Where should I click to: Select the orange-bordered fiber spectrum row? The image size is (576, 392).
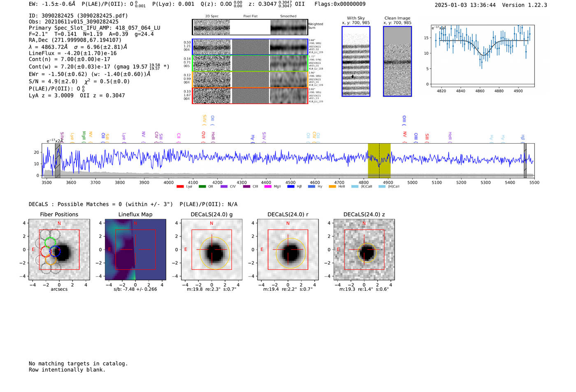(x=250, y=79)
